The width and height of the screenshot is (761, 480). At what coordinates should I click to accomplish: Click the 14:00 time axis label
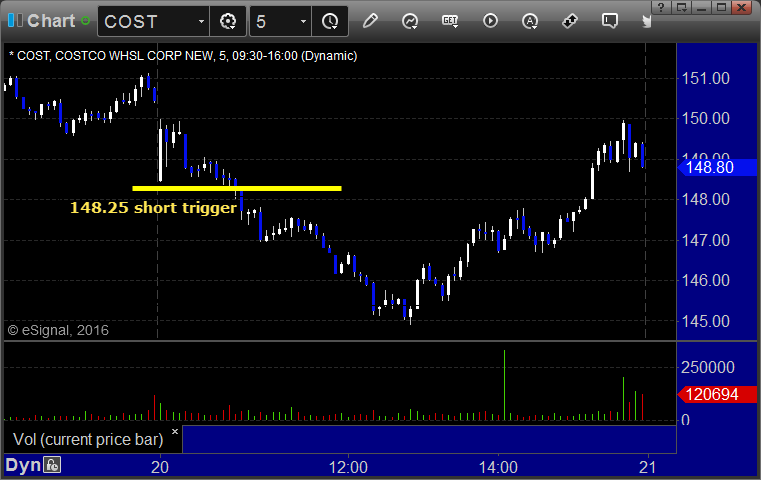click(498, 467)
